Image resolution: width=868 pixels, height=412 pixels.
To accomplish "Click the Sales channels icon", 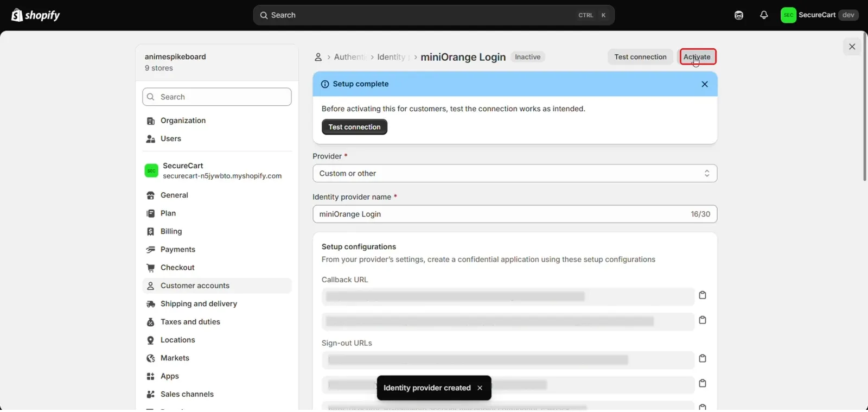I will pos(151,395).
